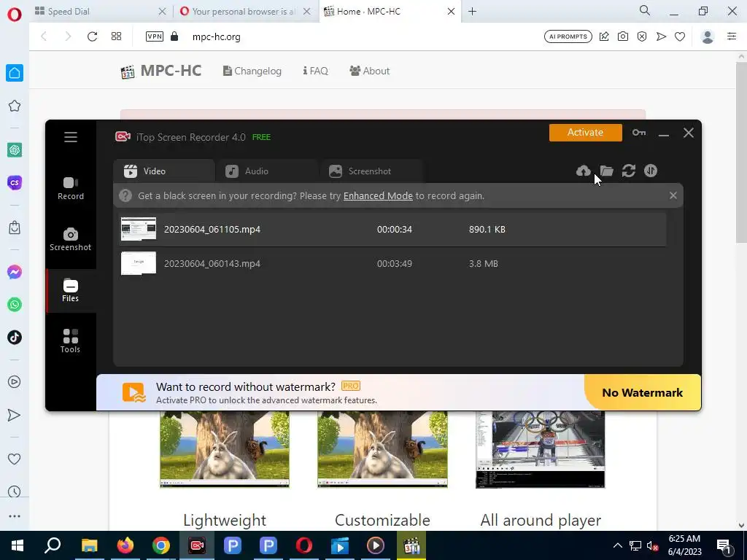The image size is (747, 560).
Task: Open Messenger in Opera sidebar
Action: pyautogui.click(x=15, y=272)
